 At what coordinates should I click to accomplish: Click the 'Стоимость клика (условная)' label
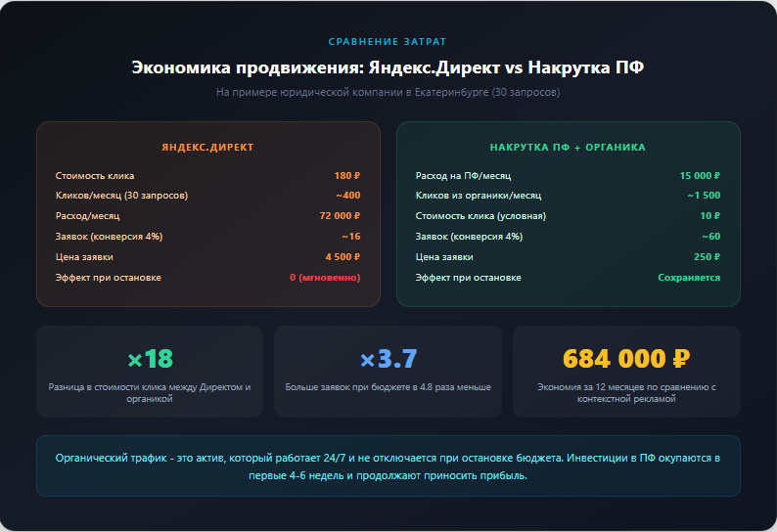480,216
